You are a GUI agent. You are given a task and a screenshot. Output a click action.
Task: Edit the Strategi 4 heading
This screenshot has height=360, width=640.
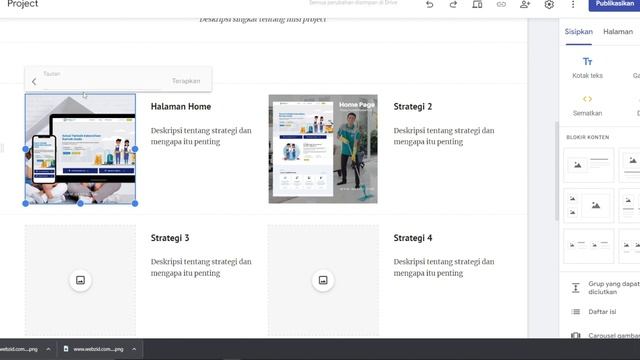413,238
